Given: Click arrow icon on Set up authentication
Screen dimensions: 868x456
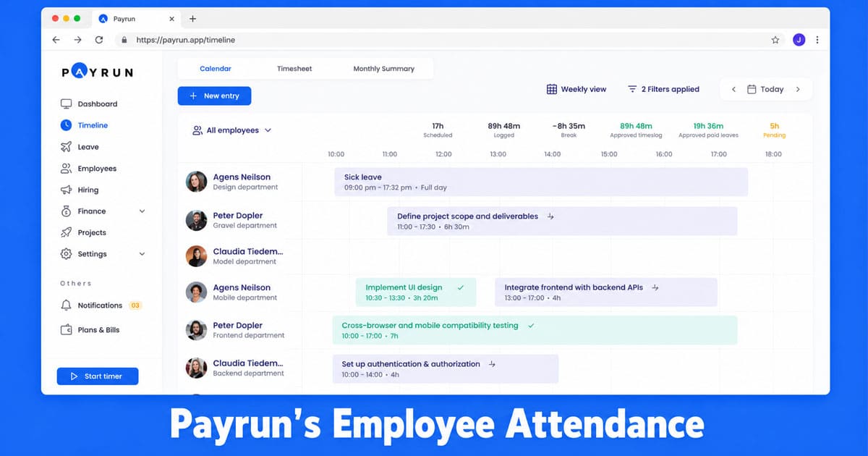Looking at the screenshot, I should tap(492, 364).
